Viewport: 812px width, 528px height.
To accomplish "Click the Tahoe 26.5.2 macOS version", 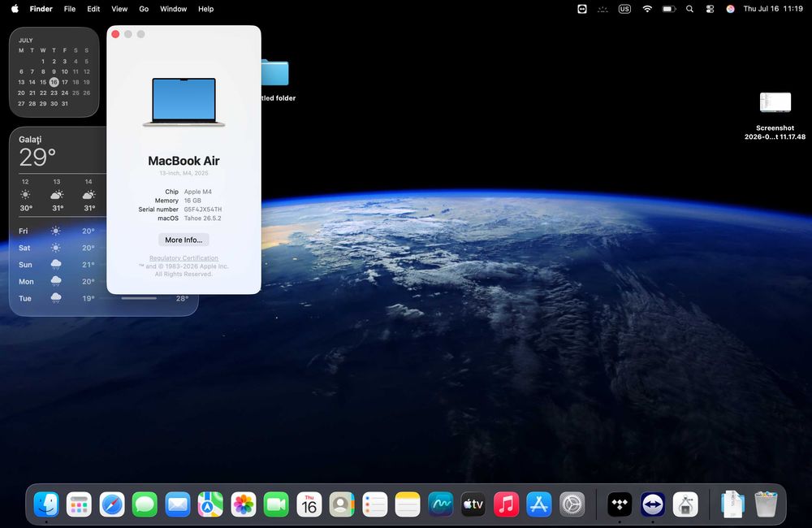I will tap(202, 219).
